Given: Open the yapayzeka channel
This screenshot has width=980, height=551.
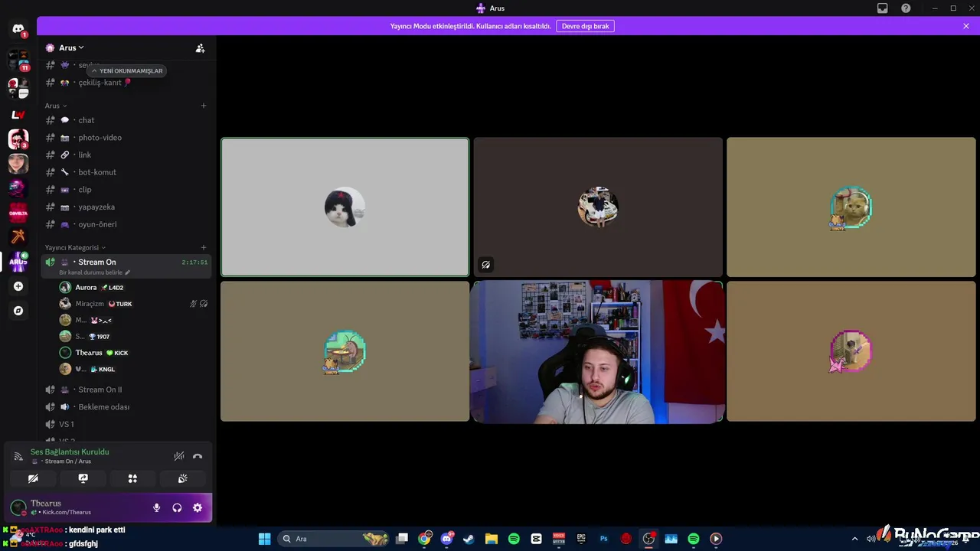Looking at the screenshot, I should pyautogui.click(x=126, y=207).
